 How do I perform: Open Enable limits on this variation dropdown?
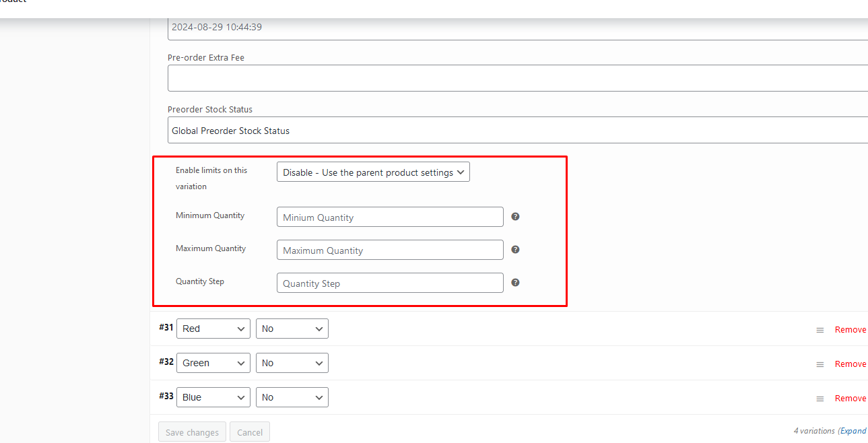pyautogui.click(x=373, y=172)
